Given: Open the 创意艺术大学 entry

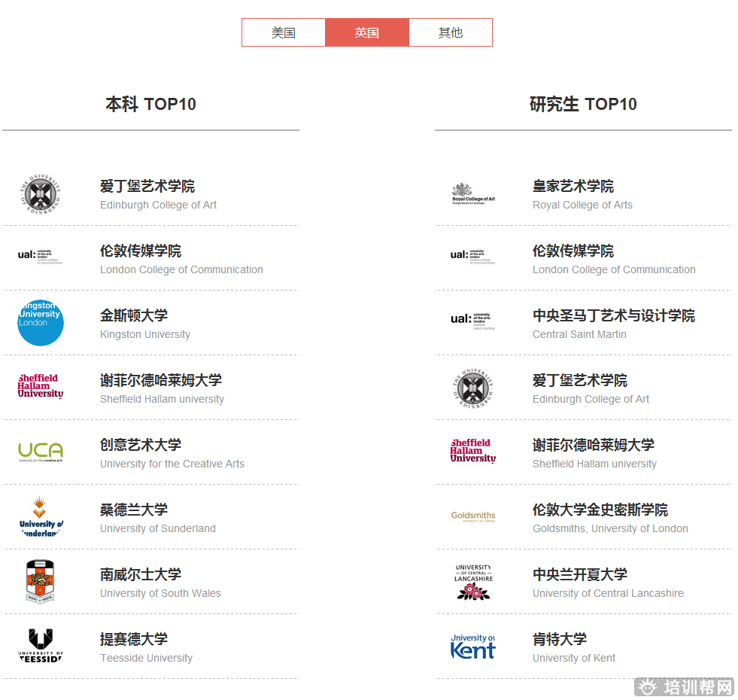Looking at the screenshot, I should coord(141,445).
